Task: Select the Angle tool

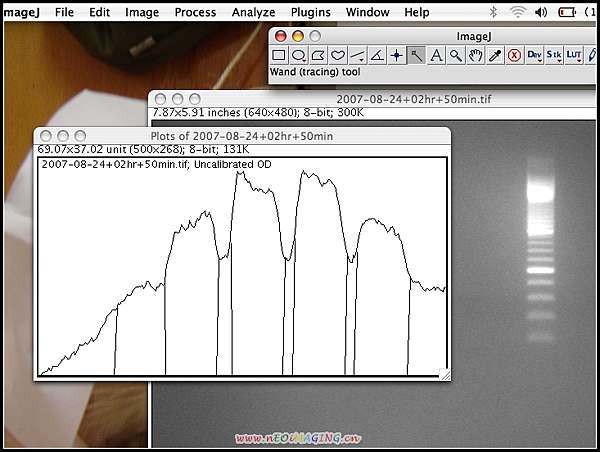Action: click(377, 55)
